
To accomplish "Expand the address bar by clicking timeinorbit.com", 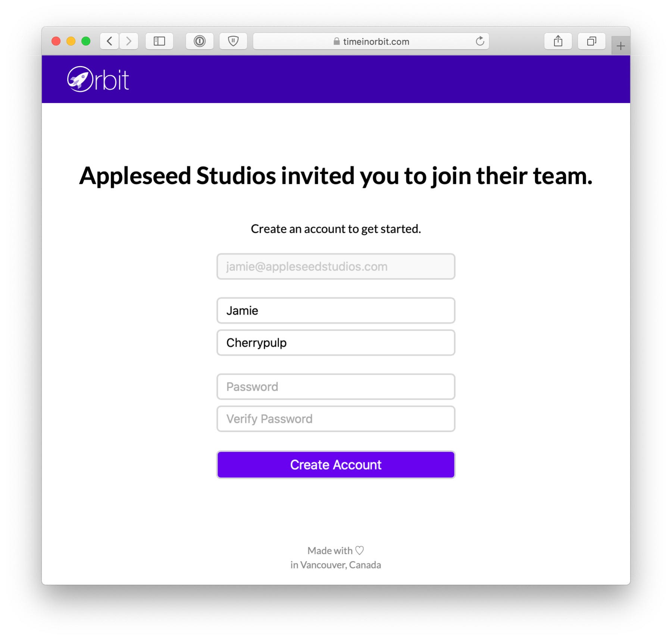I will pyautogui.click(x=375, y=41).
